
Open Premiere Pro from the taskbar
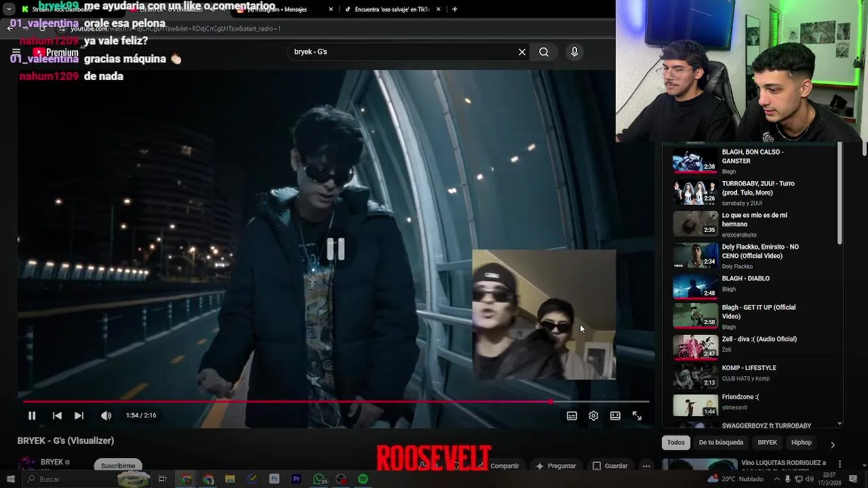click(296, 479)
